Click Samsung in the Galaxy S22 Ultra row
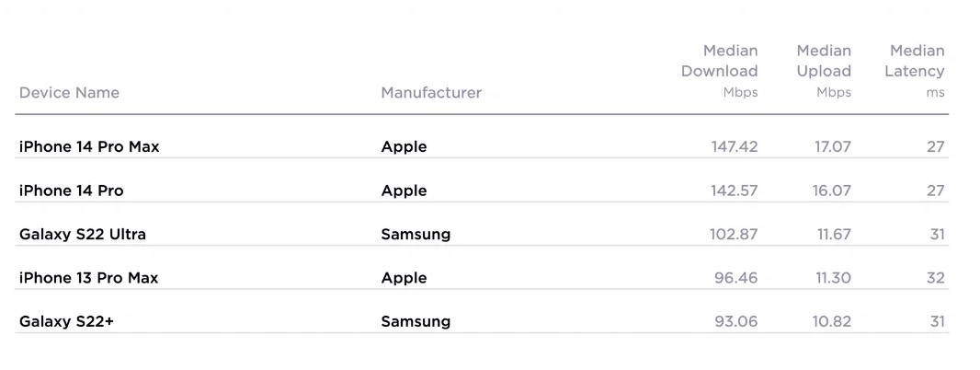Viewport: 980px width, 370px height. (x=416, y=235)
